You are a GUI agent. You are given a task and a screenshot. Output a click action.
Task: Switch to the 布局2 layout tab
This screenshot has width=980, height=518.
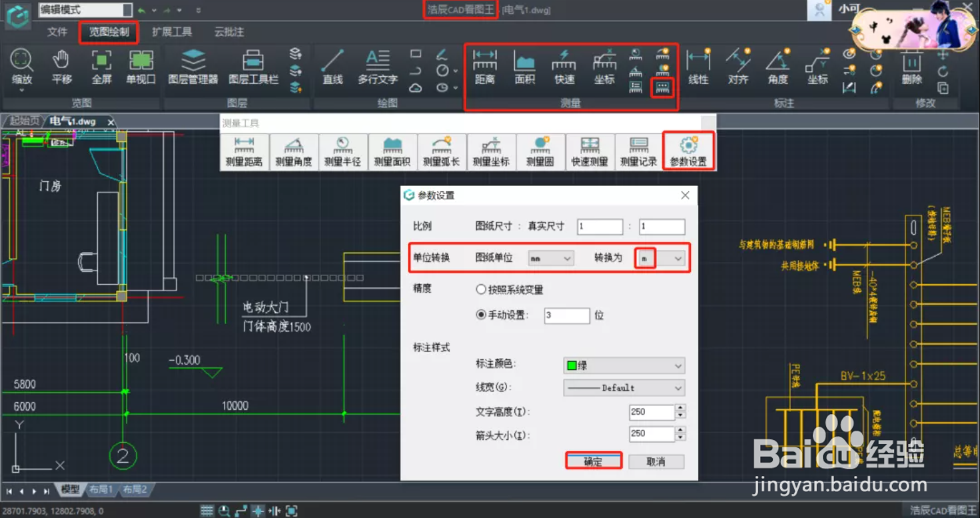click(135, 490)
